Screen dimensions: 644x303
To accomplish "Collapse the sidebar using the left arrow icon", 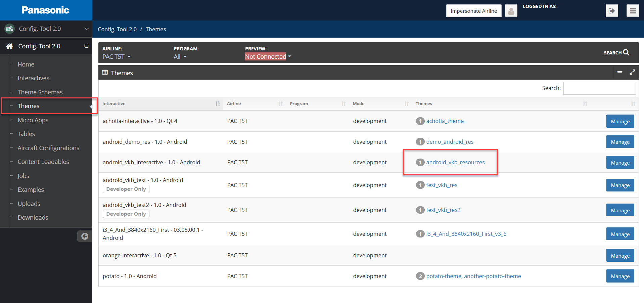I will (x=85, y=236).
